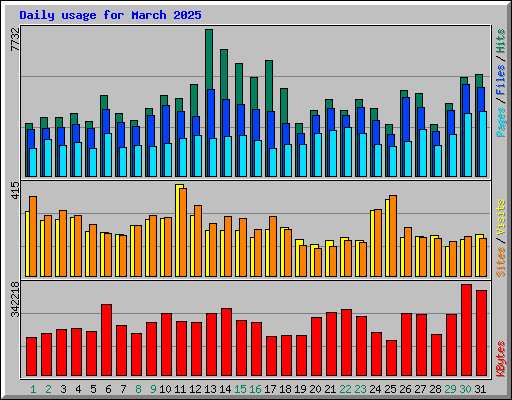The width and height of the screenshot is (512, 400).
Task: Click day 11 on the x-axis
Action: (x=180, y=389)
